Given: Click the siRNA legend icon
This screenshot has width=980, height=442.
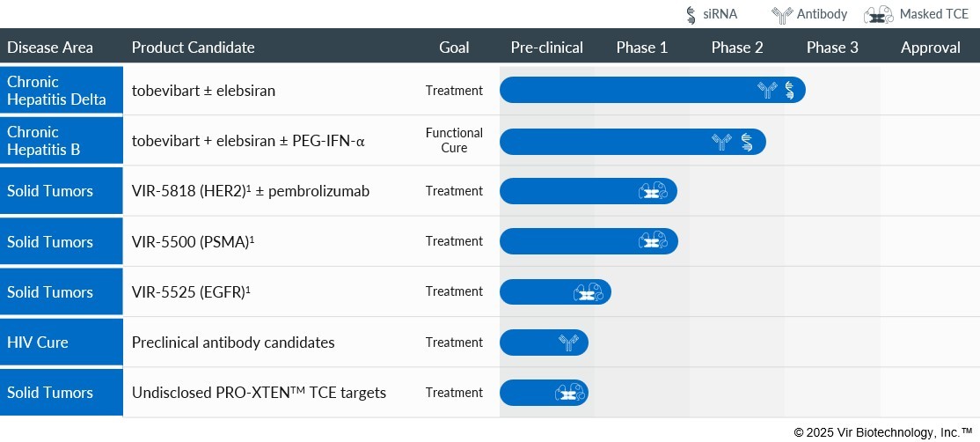Looking at the screenshot, I should pyautogui.click(x=691, y=14).
